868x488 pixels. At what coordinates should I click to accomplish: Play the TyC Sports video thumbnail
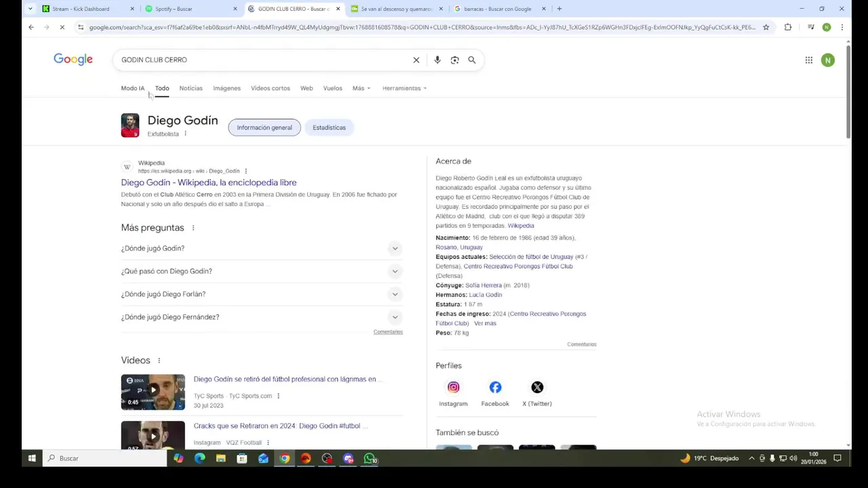153,392
